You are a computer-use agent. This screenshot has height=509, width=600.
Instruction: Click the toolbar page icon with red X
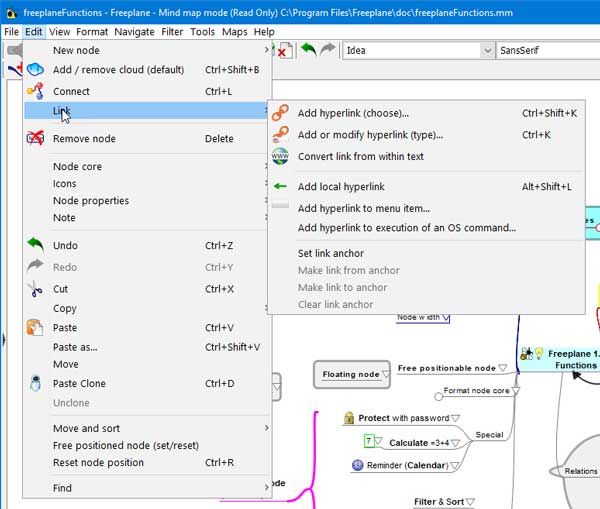click(285, 51)
